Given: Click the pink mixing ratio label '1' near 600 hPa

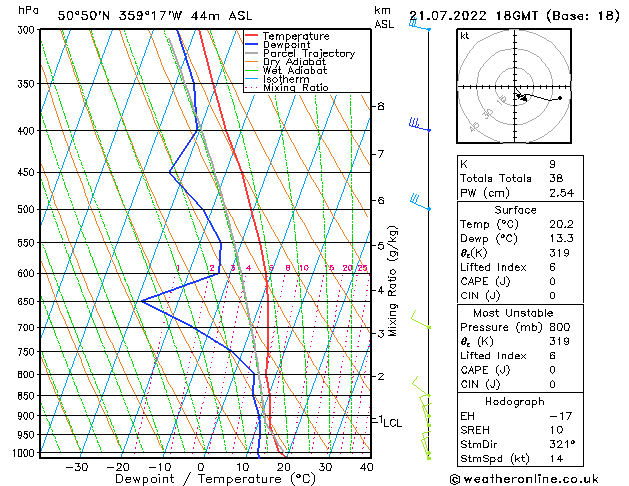Looking at the screenshot, I should point(178,268).
